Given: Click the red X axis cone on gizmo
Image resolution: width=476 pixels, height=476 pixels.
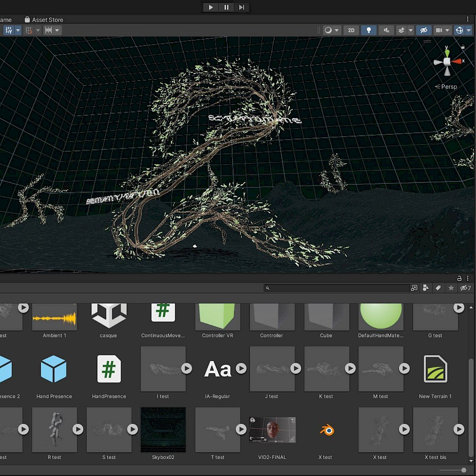Looking at the screenshot, I should [x=457, y=61].
